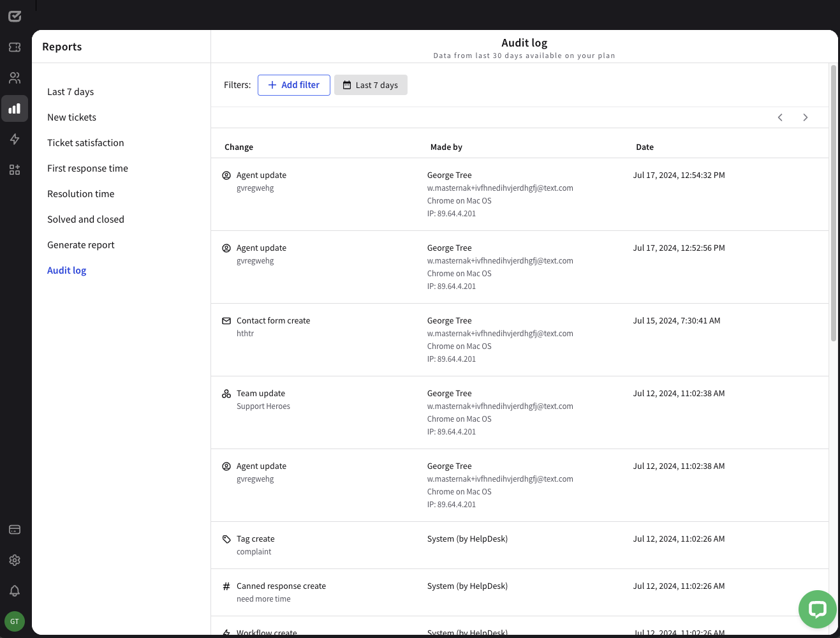Go to next page with right chevron
This screenshot has height=638, width=840.
tap(805, 117)
